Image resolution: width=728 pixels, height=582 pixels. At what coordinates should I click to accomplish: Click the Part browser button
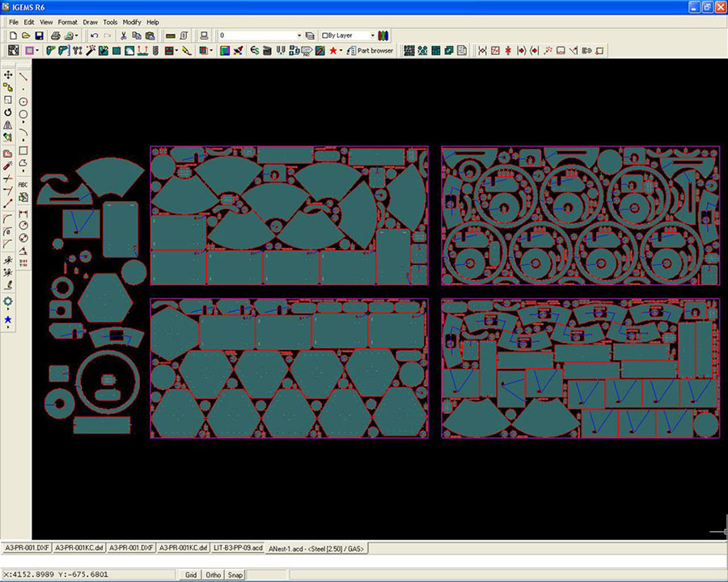point(370,51)
